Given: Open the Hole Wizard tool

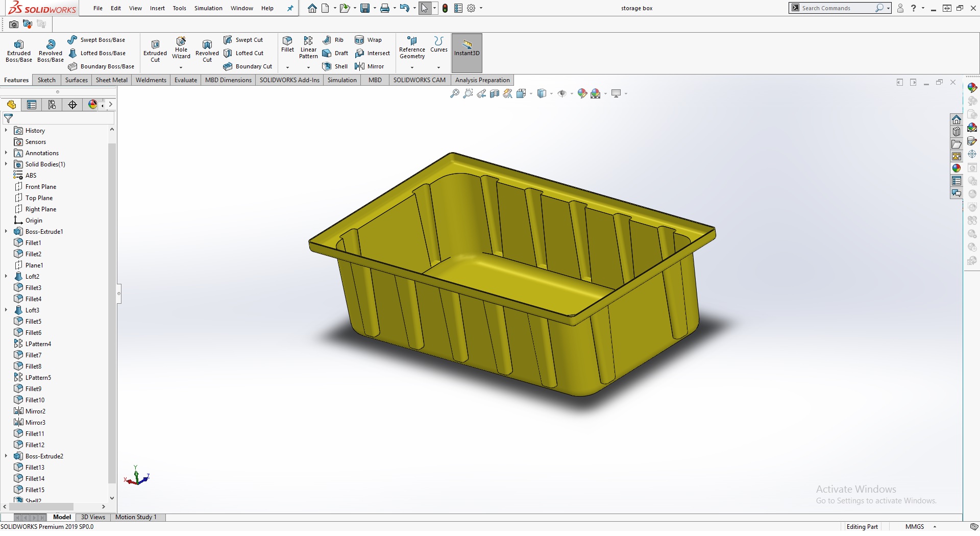Looking at the screenshot, I should click(181, 47).
